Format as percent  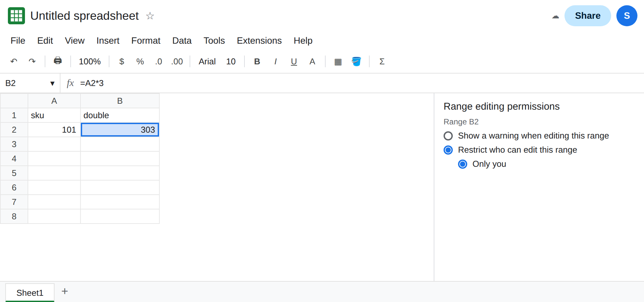(140, 61)
